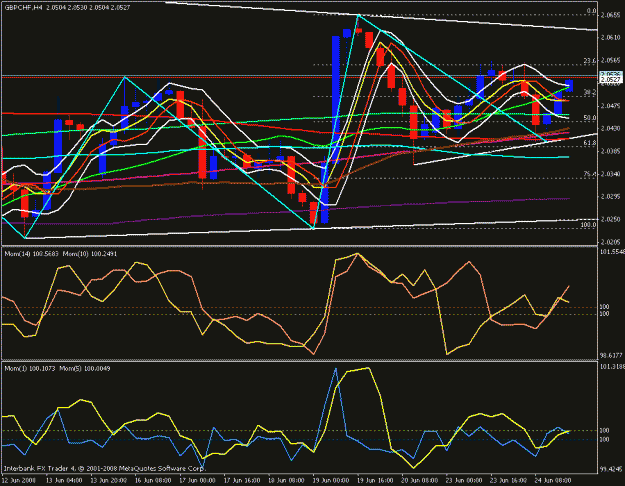Click the Mom(5) 100.0049 indicator label
This screenshot has width=625, height=486.
tap(85, 368)
